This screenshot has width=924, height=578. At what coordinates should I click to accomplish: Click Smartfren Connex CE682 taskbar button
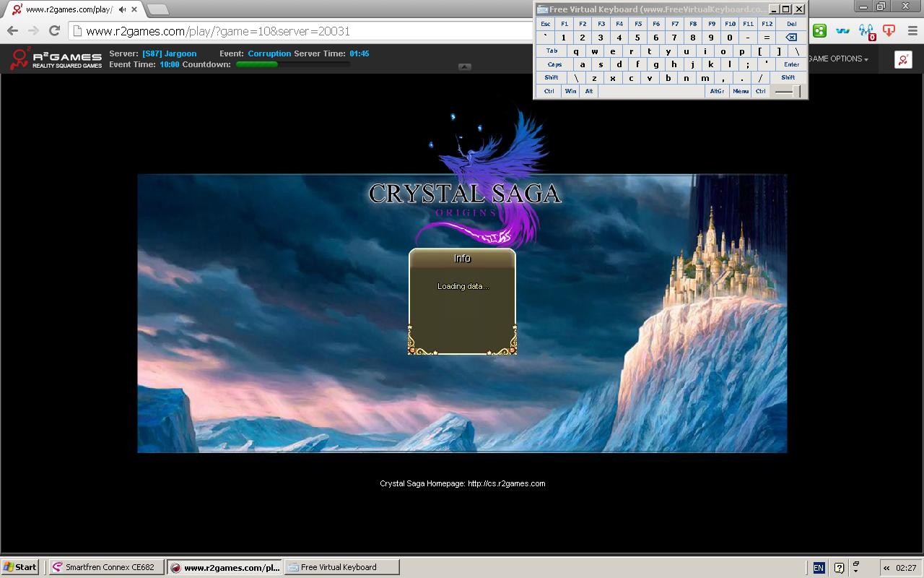pos(106,567)
